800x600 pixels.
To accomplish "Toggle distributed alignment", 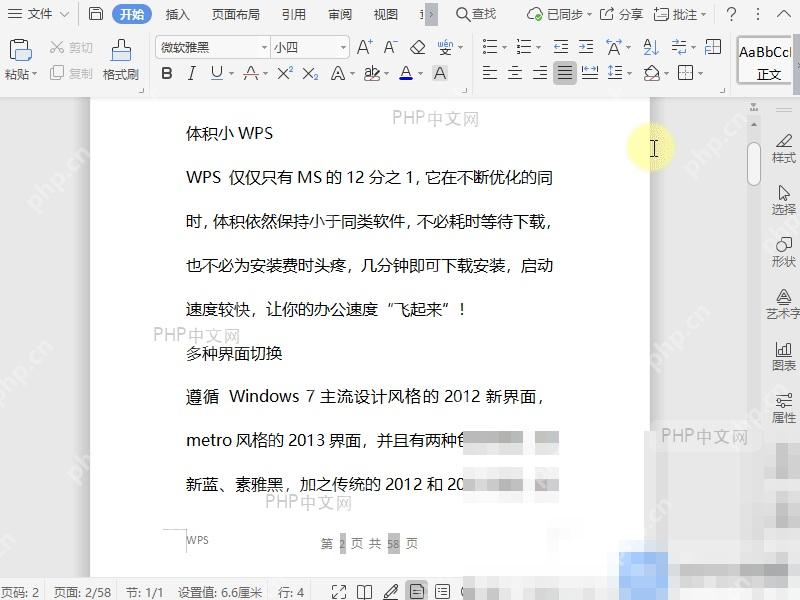I will point(590,73).
